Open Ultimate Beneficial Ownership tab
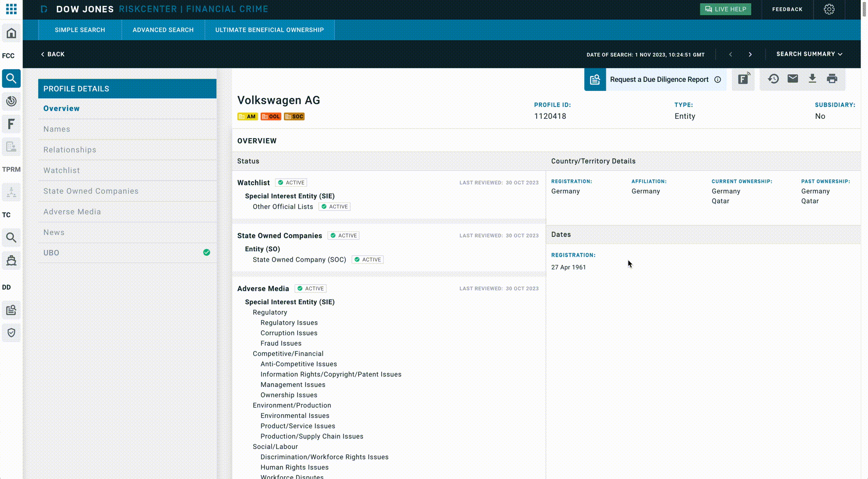This screenshot has height=479, width=868. (269, 30)
